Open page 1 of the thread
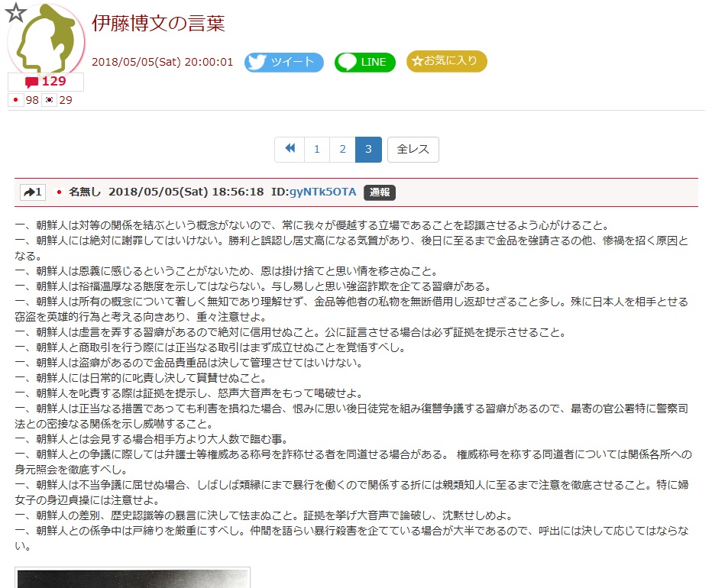The height and width of the screenshot is (588, 712). 317,149
